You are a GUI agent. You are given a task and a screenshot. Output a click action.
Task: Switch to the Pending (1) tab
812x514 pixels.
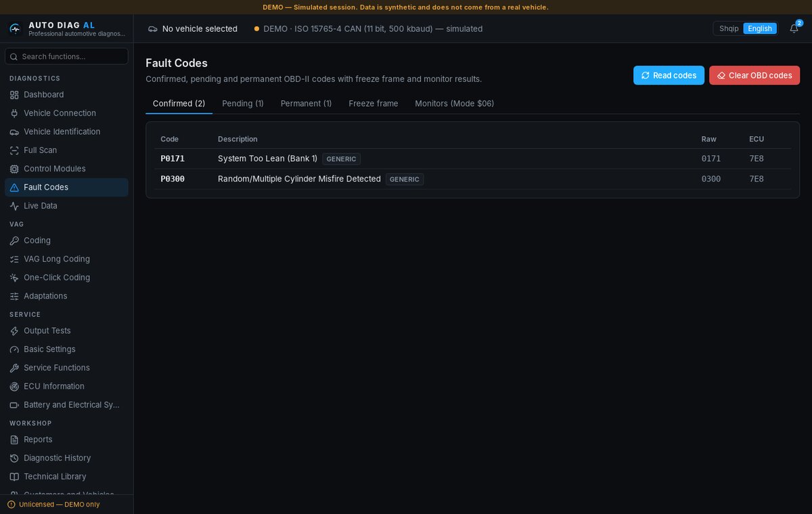pyautogui.click(x=243, y=104)
